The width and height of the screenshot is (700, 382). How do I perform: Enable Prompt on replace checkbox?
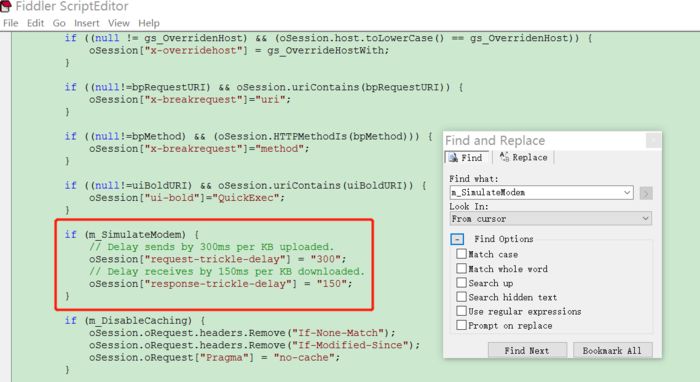(x=461, y=325)
